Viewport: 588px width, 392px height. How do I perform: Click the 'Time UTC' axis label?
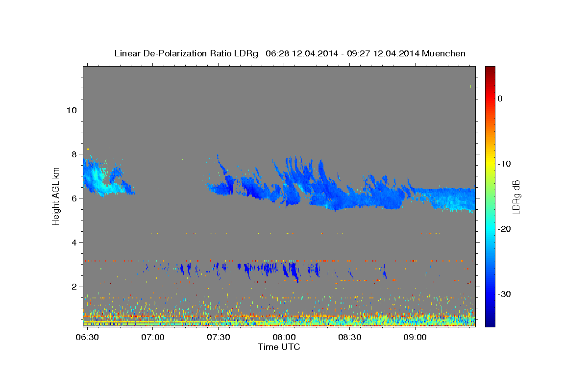(279, 347)
